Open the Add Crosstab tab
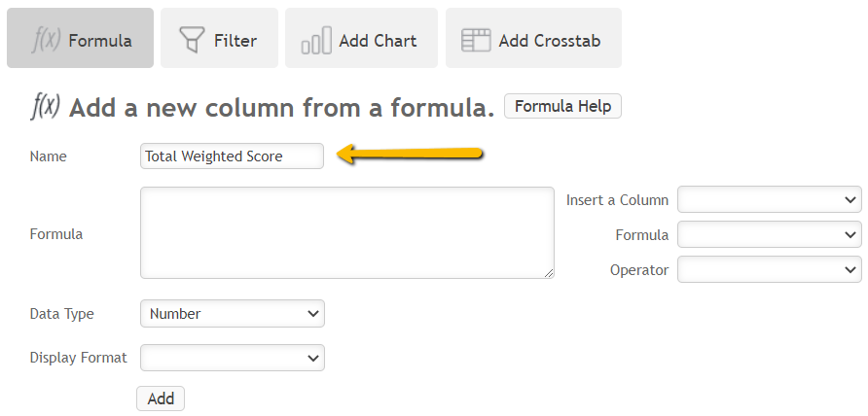This screenshot has height=416, width=868. [533, 38]
